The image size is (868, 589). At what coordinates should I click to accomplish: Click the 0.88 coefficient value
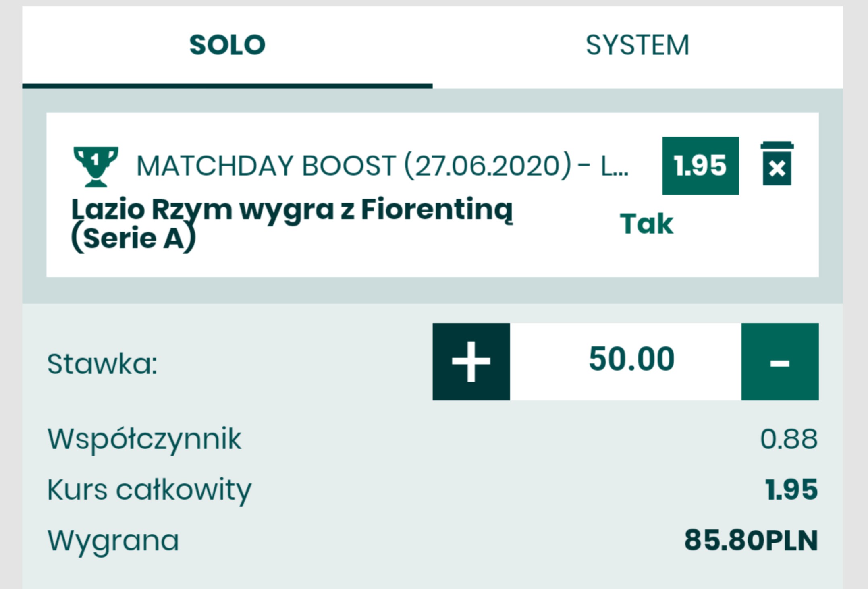click(789, 439)
